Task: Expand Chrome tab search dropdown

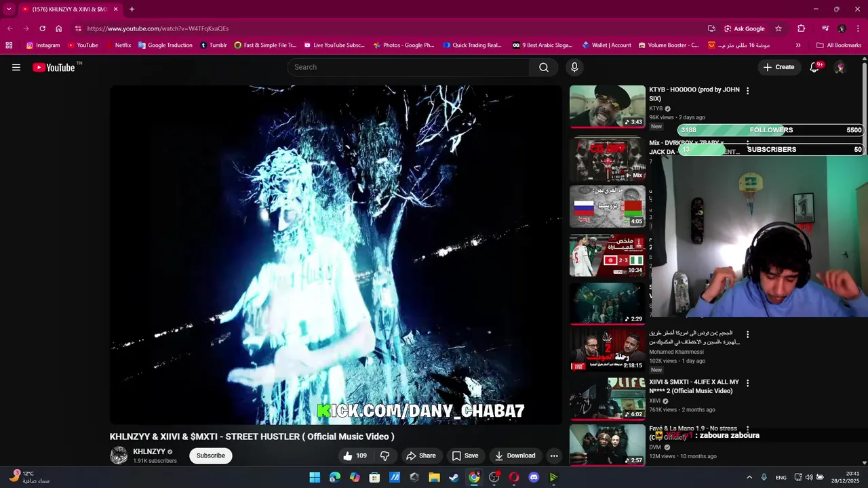Action: (x=9, y=9)
